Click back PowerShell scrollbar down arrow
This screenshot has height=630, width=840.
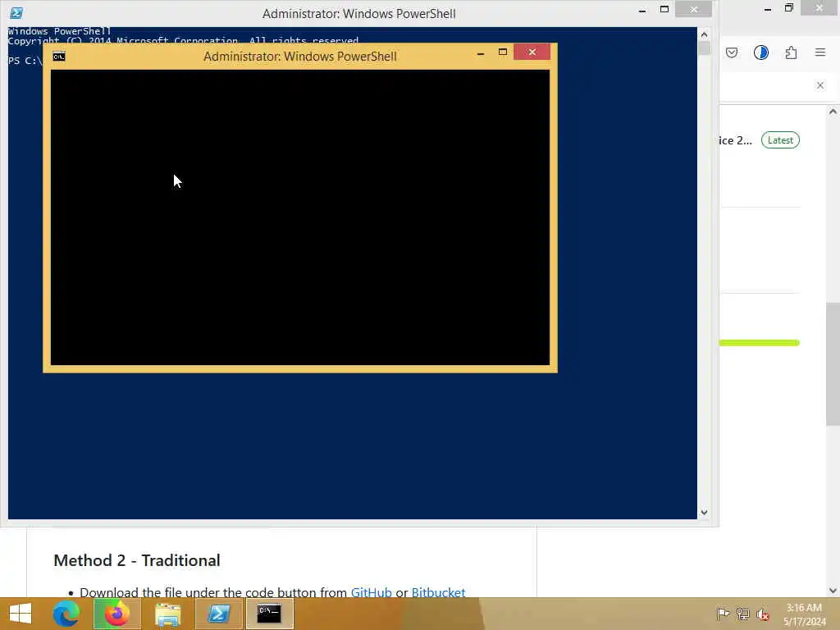(704, 512)
